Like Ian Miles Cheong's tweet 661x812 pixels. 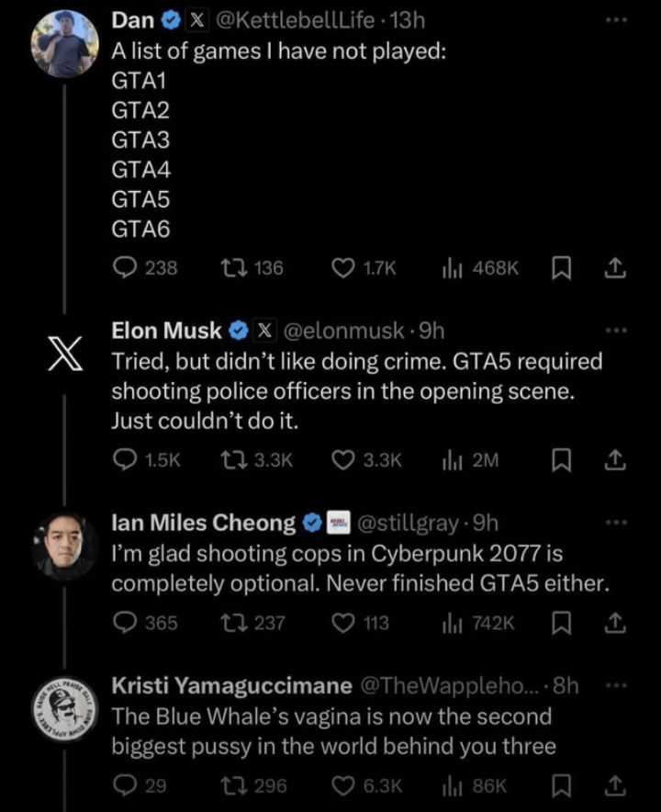tap(343, 623)
